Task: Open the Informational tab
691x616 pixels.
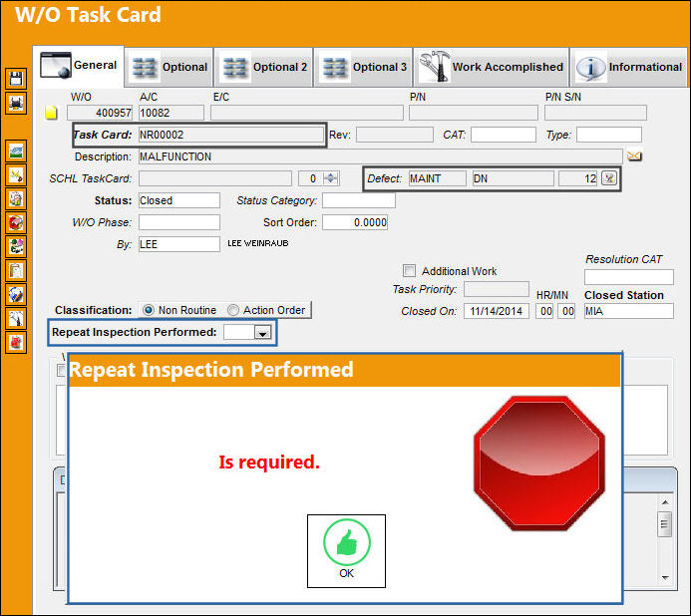Action: [x=629, y=68]
